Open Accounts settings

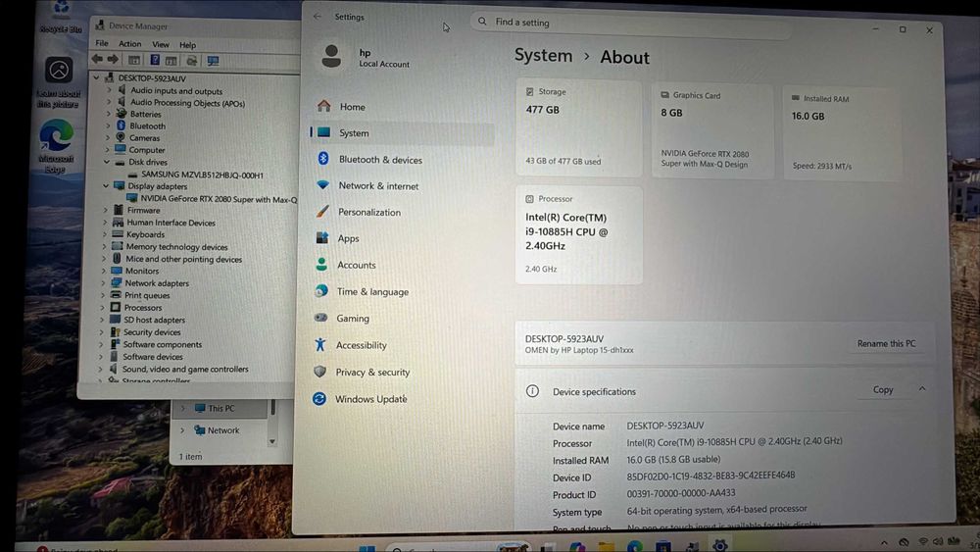[357, 265]
